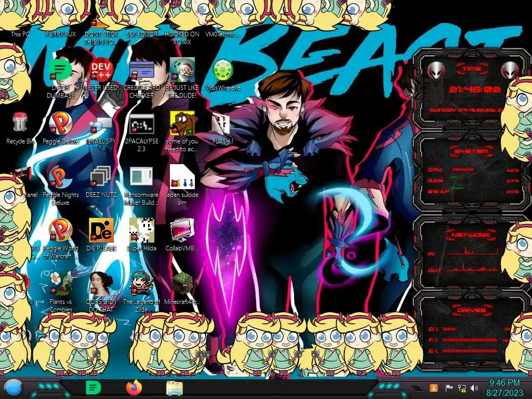Click the DRIVES widget header
This screenshot has width=532, height=399.
point(471,310)
